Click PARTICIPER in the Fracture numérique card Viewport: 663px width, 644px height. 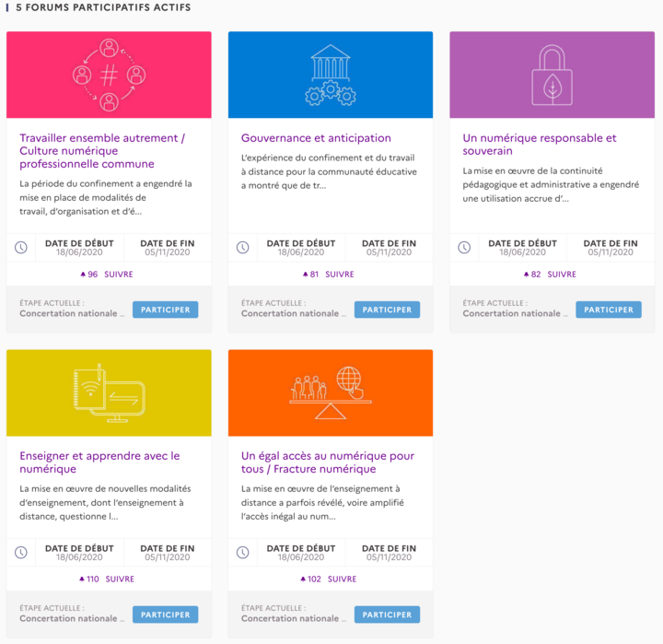(387, 615)
